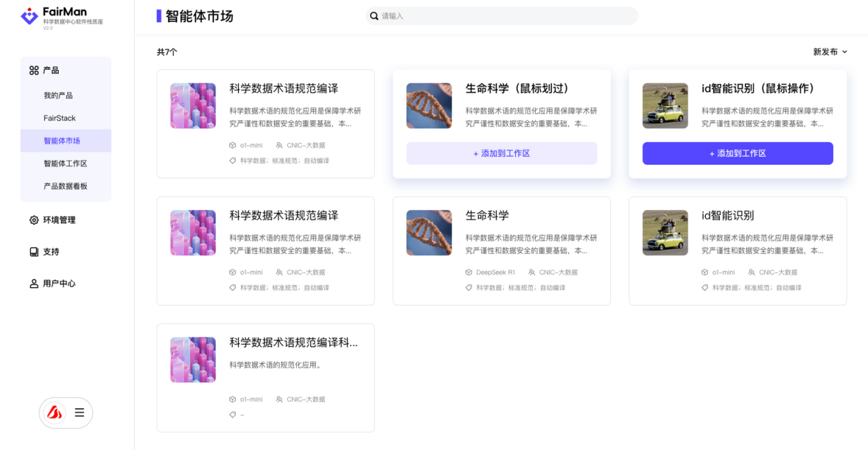Image resolution: width=868 pixels, height=450 pixels.
Task: Click the 用户中心 person icon
Action: (34, 284)
